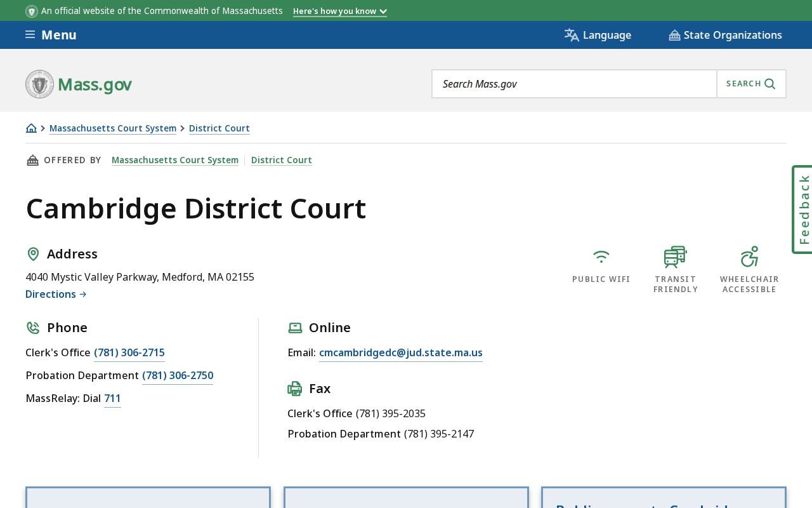Click into the Search Mass.gov field

[574, 84]
